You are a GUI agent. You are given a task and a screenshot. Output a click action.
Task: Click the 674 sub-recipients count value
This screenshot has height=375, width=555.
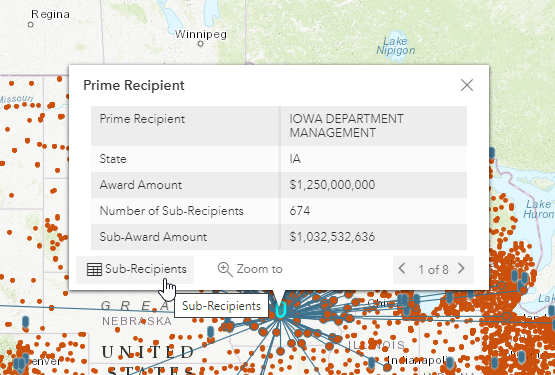click(x=300, y=211)
